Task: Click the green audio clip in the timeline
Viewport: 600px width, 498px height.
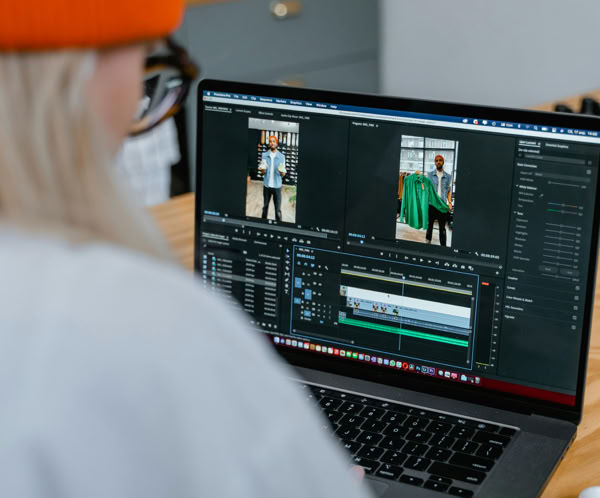Action: tap(402, 332)
